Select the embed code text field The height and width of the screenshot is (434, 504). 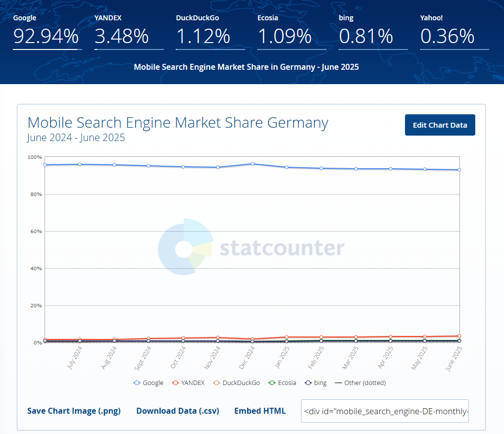point(385,411)
